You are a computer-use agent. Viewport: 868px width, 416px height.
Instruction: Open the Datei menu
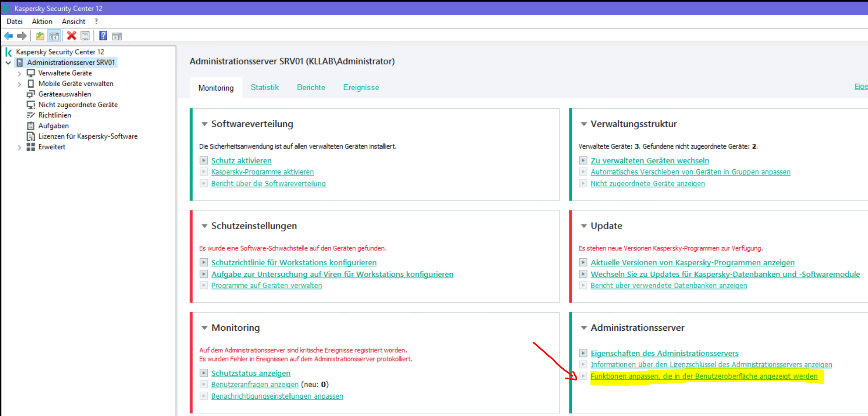(15, 21)
